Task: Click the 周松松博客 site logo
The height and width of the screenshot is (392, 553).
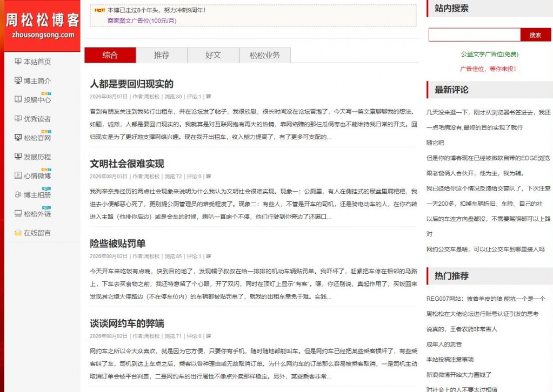Action: pos(42,26)
